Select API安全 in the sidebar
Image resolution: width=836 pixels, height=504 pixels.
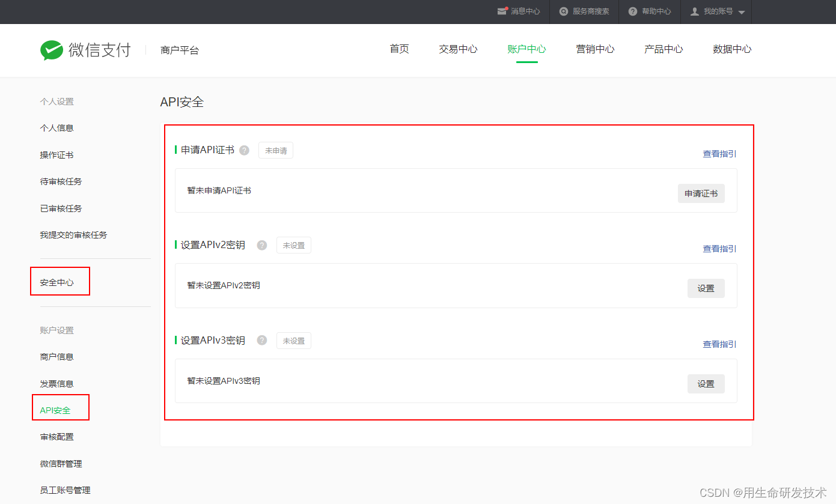pyautogui.click(x=55, y=410)
